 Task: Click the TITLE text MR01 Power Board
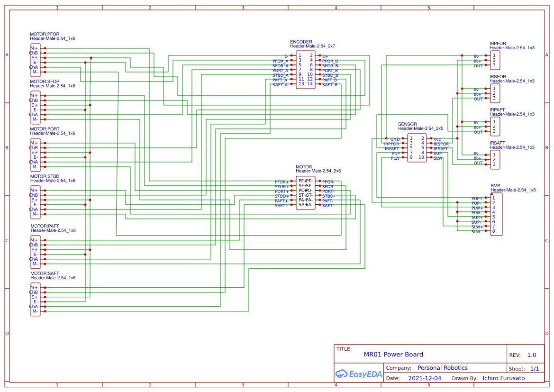tap(394, 354)
